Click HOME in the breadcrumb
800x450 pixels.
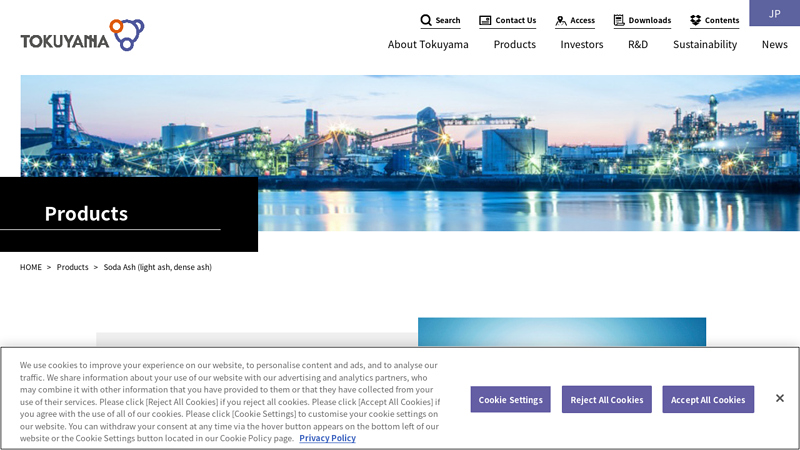[31, 267]
